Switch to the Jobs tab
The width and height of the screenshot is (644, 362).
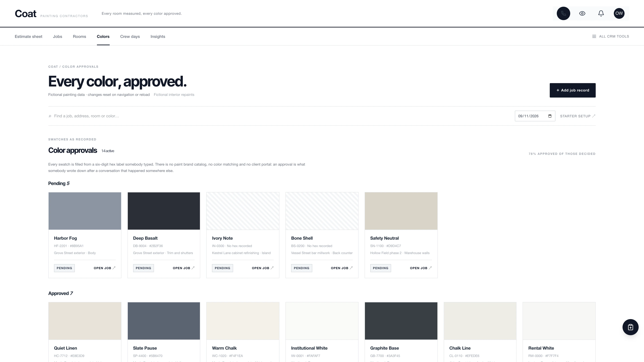pos(58,37)
